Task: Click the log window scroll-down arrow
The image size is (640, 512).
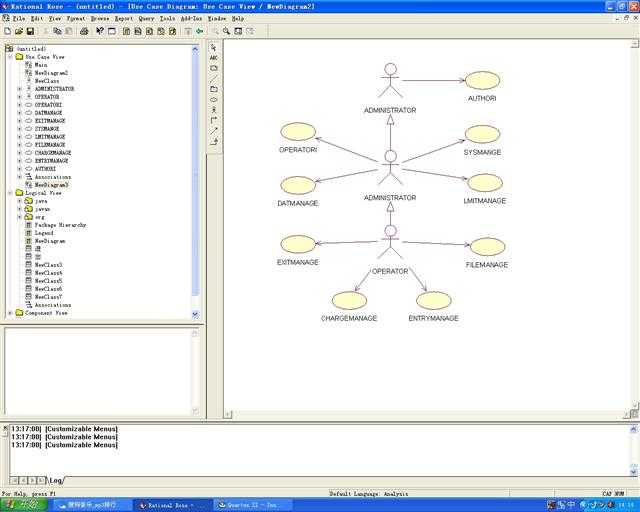Action: [x=633, y=472]
